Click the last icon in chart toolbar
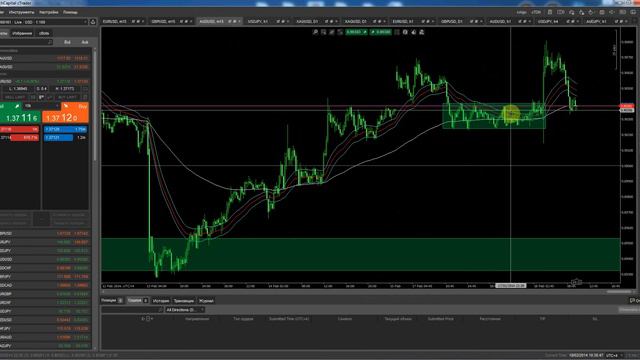This screenshot has width=640, height=360. [422, 32]
